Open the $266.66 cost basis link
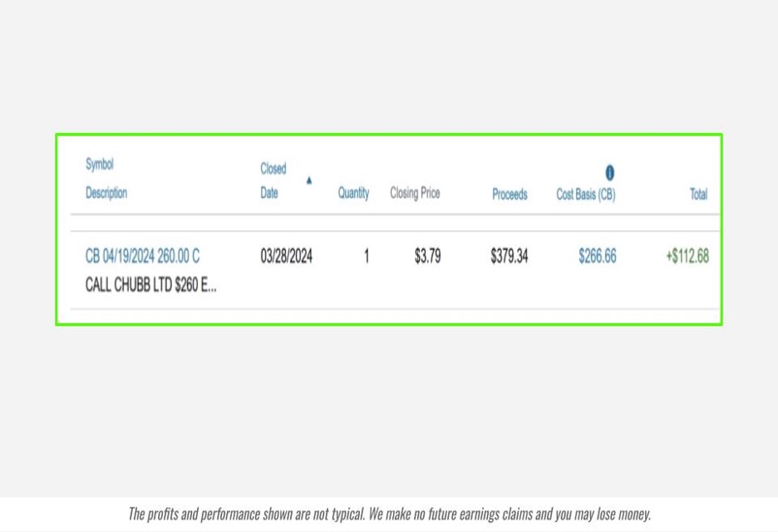778x532 pixels. coord(597,256)
